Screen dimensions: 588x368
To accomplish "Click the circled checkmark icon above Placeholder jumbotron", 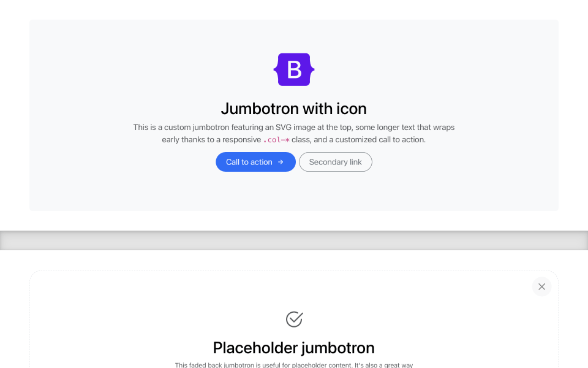I will pos(294,320).
